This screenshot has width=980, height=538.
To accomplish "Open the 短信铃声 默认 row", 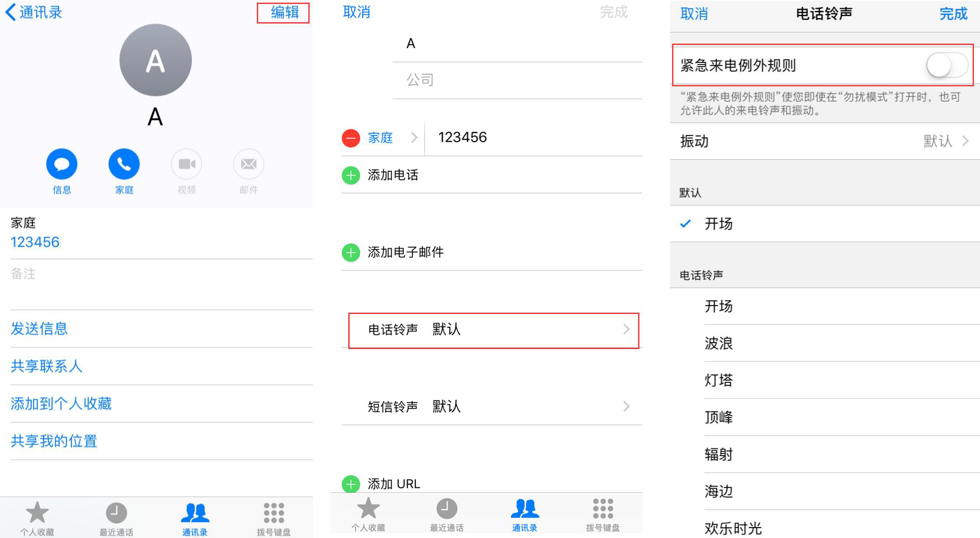I will pos(492,407).
